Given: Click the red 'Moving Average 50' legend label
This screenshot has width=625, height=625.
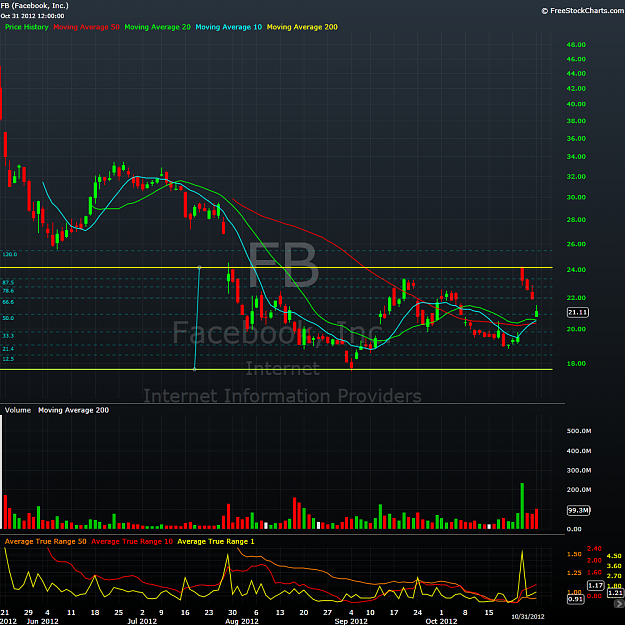Looking at the screenshot, I should tap(86, 27).
